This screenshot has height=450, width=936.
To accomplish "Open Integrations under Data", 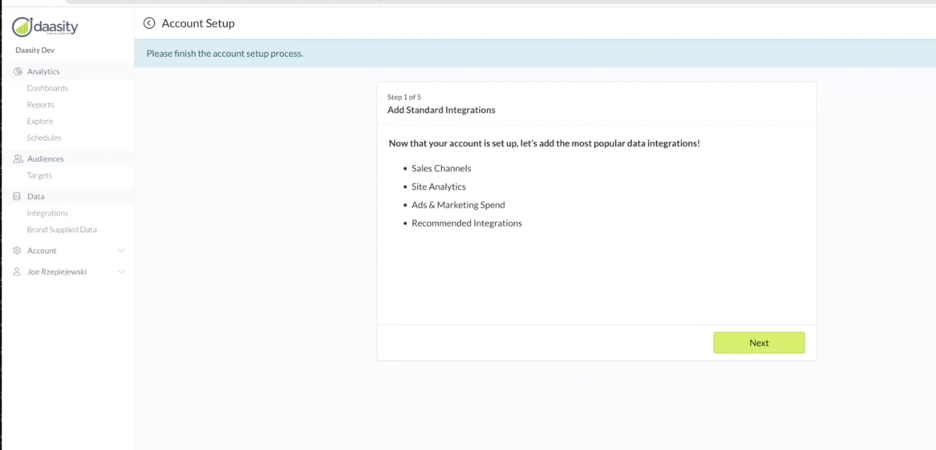I will pos(47,213).
